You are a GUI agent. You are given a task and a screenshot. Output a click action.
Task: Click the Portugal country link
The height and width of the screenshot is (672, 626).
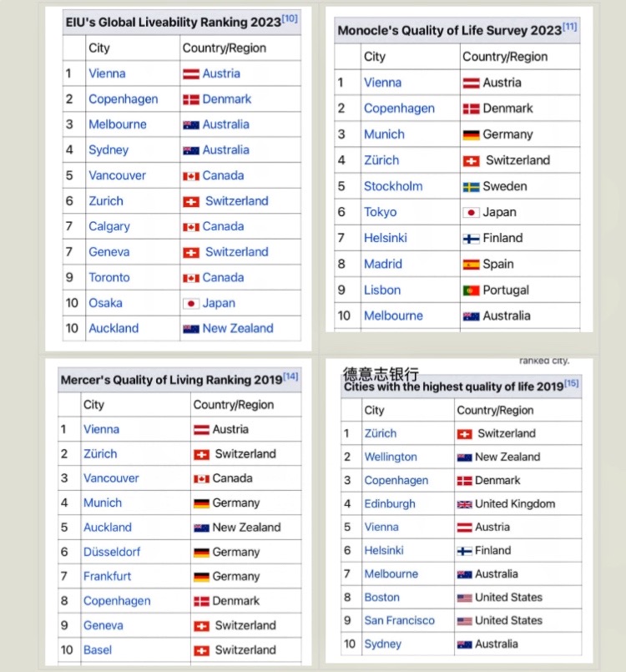[x=506, y=290]
